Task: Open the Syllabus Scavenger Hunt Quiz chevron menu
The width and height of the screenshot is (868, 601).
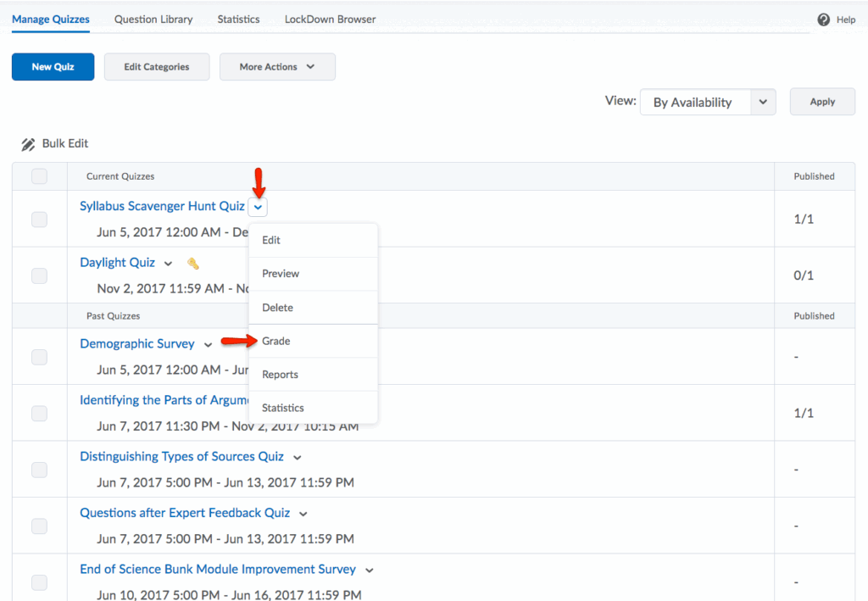Action: click(258, 207)
